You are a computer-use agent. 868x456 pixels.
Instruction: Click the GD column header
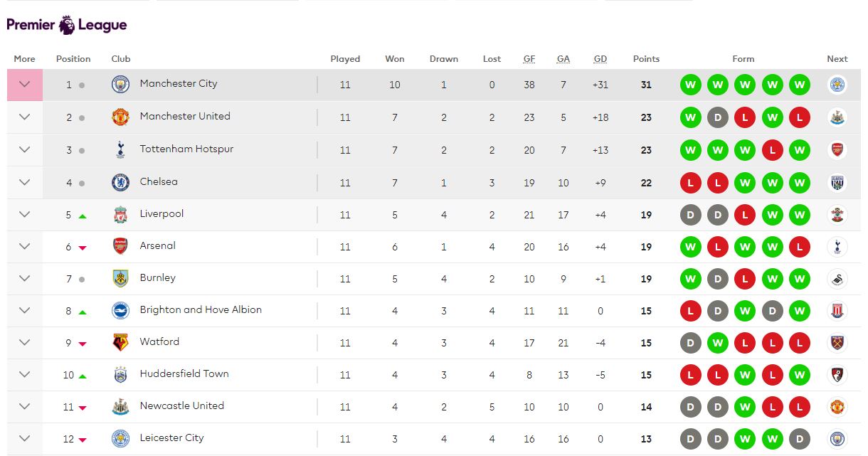coord(600,59)
